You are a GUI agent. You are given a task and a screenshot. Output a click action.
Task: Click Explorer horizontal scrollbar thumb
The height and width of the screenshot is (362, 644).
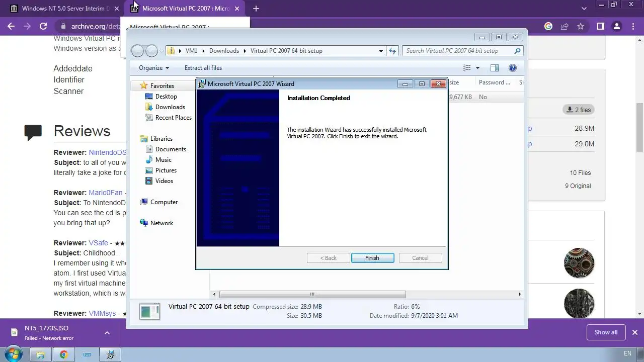click(x=312, y=294)
